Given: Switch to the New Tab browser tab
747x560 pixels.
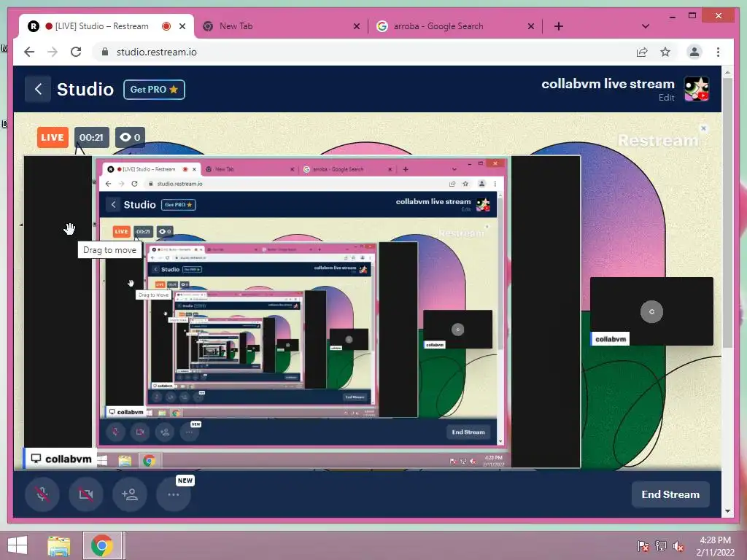Looking at the screenshot, I should point(281,26).
